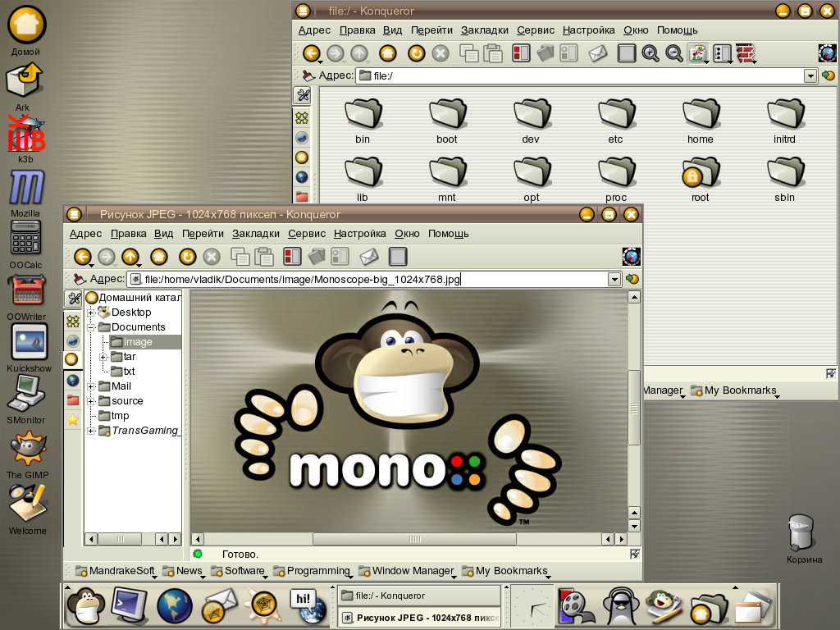Screen dimensions: 840x630
Task: Select the Mozilla desktop icon
Action: tap(25, 193)
